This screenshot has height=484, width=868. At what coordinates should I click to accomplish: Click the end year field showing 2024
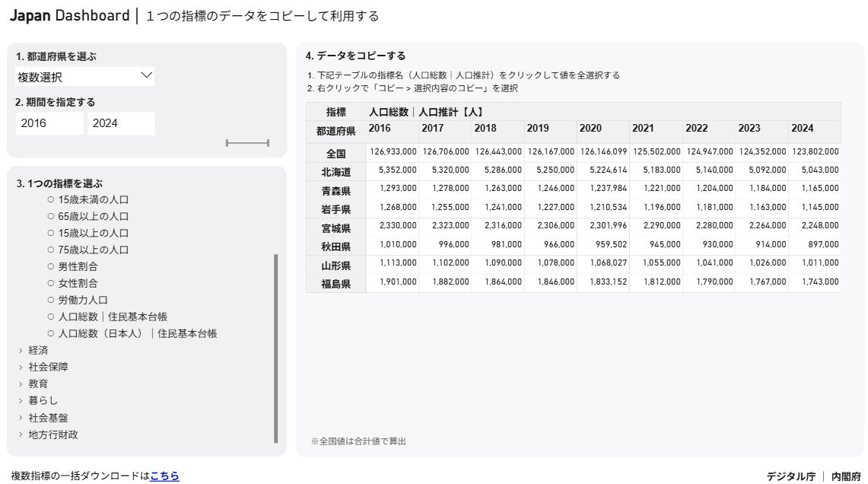coord(121,123)
